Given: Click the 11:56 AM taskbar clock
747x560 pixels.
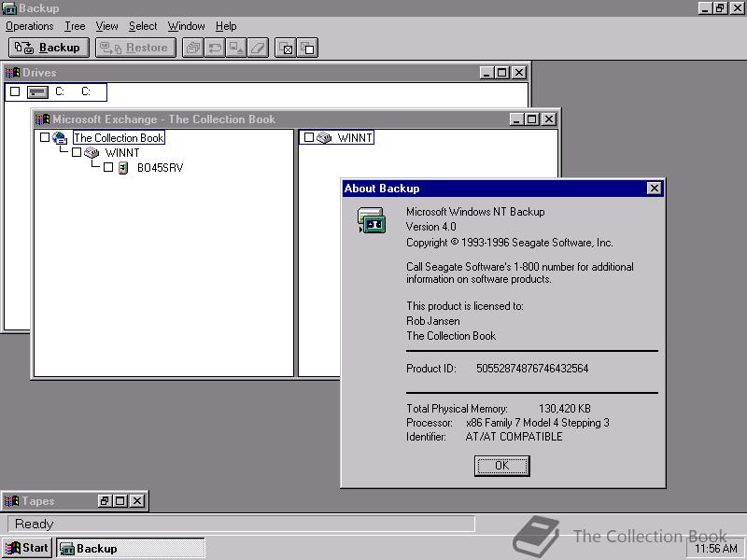Looking at the screenshot, I should click(716, 549).
